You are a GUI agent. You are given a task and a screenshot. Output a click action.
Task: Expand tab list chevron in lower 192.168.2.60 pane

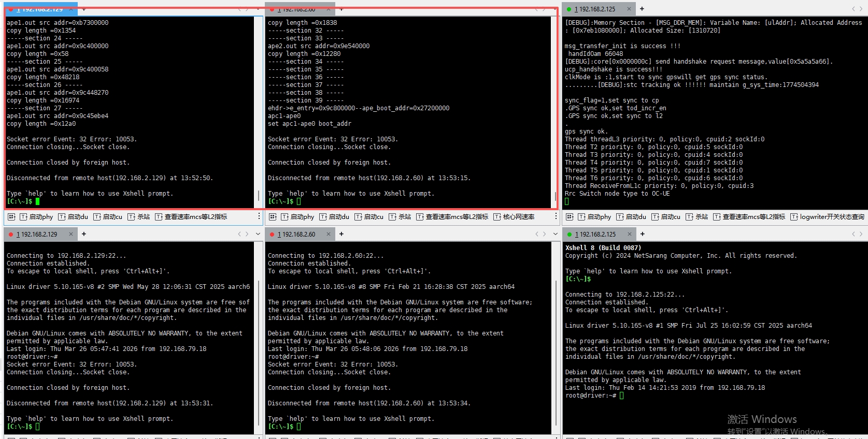point(555,234)
